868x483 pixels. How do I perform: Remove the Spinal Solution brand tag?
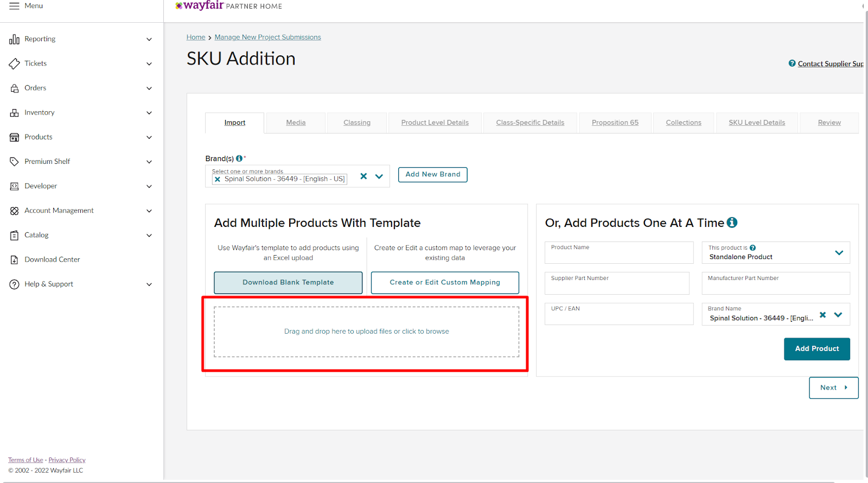(x=218, y=179)
